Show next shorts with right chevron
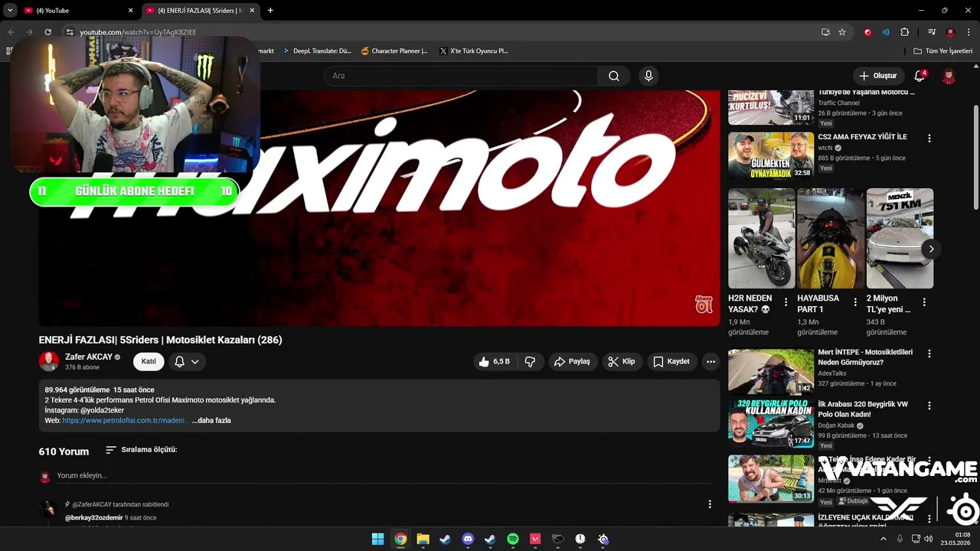This screenshot has width=980, height=551. (x=931, y=249)
